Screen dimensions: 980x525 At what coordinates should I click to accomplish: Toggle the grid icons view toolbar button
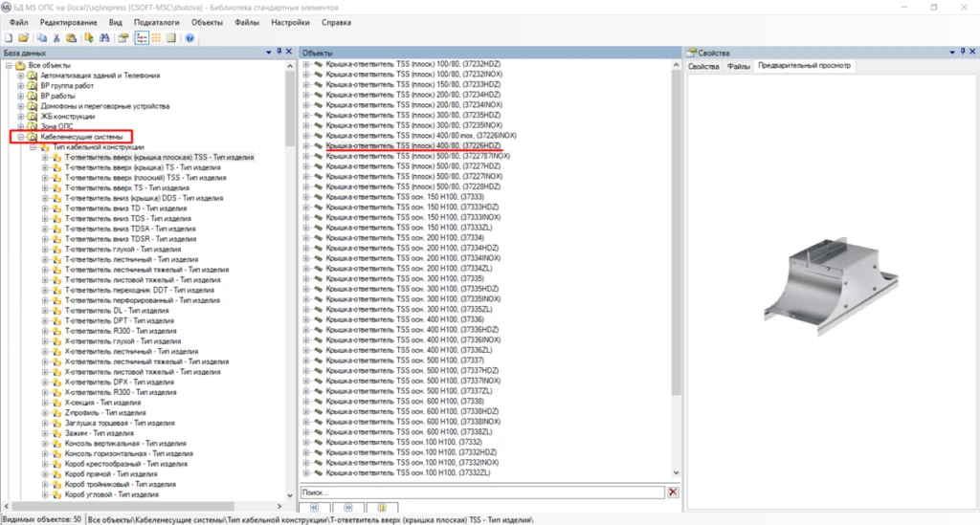click(x=155, y=38)
